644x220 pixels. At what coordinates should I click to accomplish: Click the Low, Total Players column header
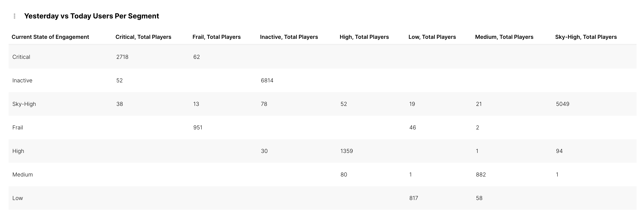tap(432, 37)
